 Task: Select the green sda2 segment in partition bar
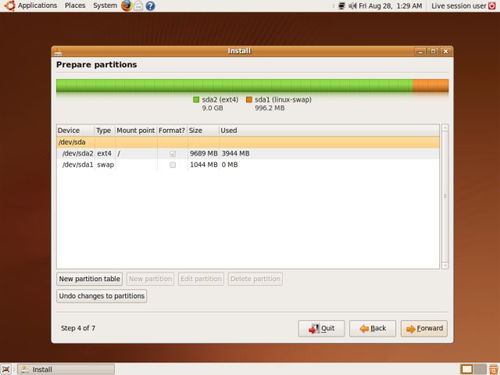(234, 86)
